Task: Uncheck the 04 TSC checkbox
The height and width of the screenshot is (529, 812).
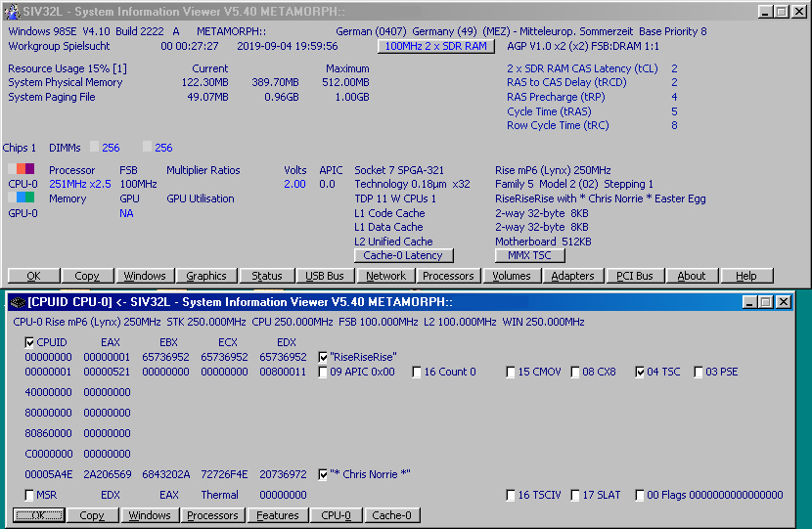Action: pyautogui.click(x=640, y=373)
